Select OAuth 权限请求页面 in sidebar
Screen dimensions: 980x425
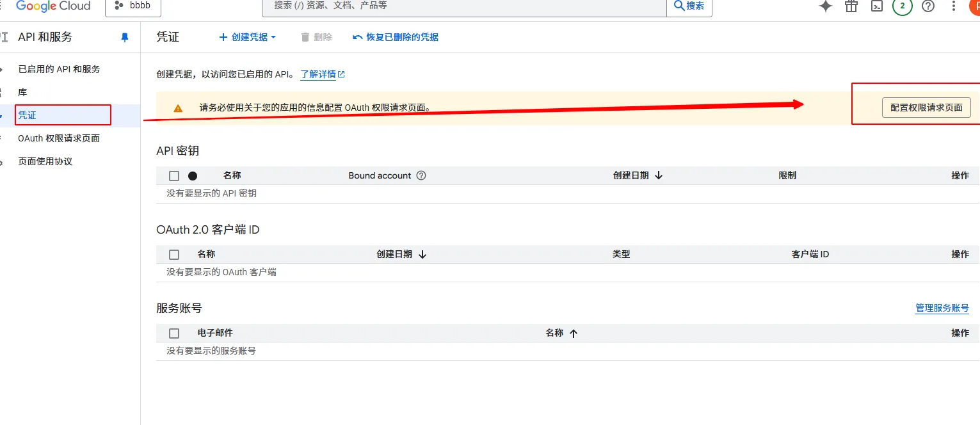pyautogui.click(x=59, y=138)
